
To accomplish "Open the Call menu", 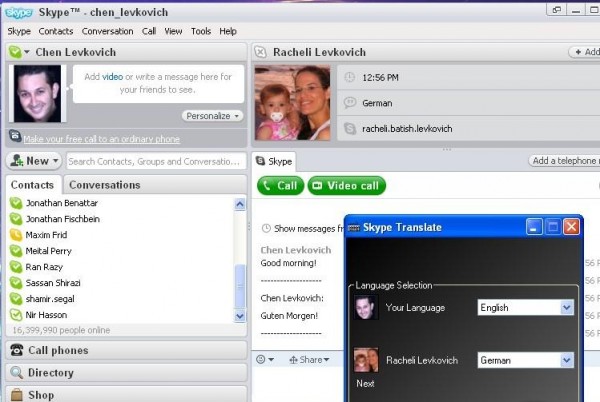I will [x=149, y=31].
